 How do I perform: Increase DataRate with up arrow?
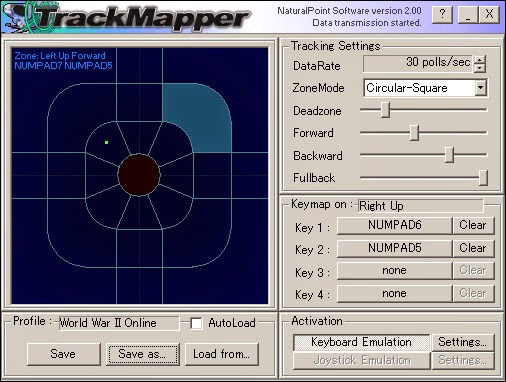pyautogui.click(x=479, y=60)
